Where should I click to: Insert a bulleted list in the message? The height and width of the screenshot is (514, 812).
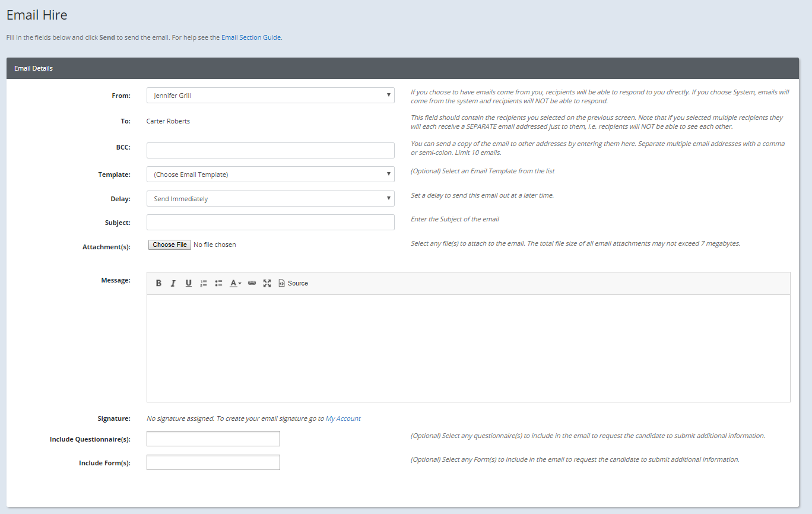point(218,283)
